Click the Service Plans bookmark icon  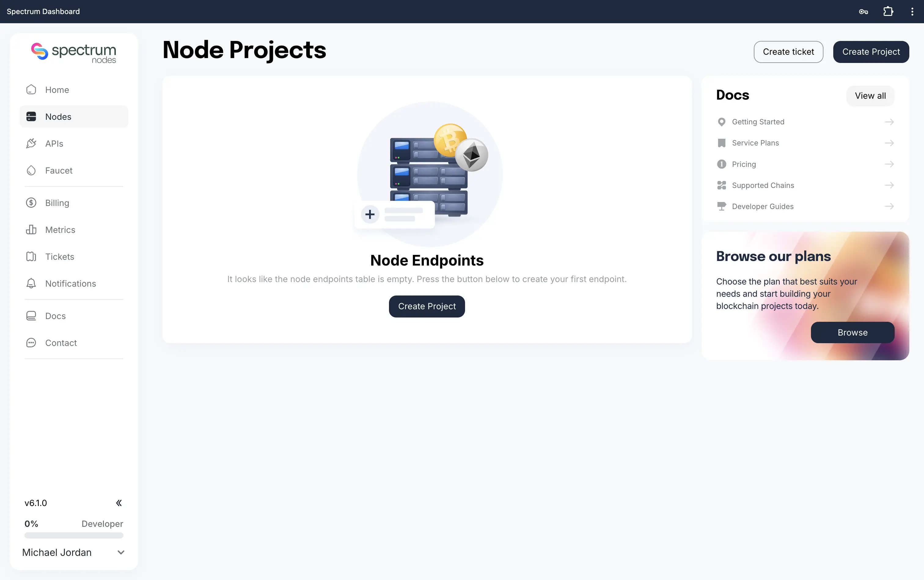(721, 143)
